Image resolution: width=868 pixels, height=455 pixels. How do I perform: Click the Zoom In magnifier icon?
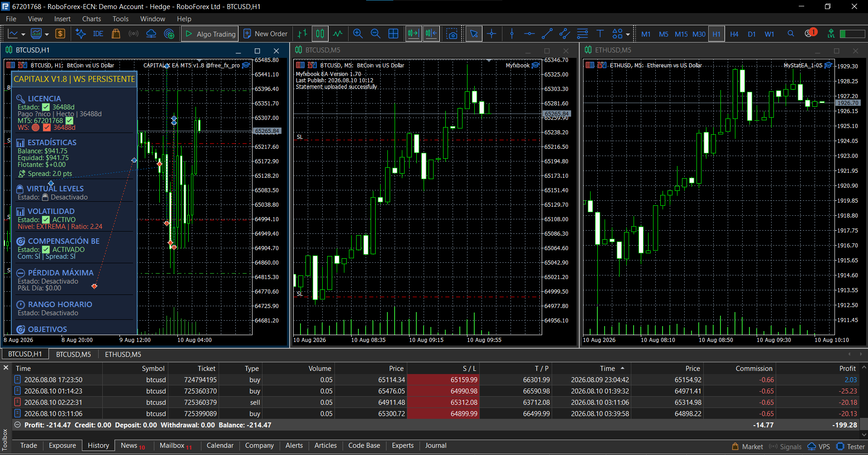(358, 34)
